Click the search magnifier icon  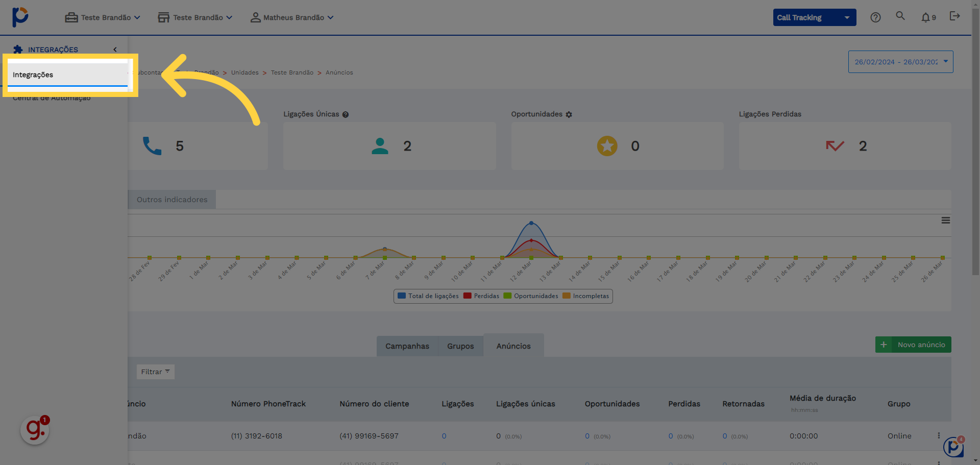900,16
